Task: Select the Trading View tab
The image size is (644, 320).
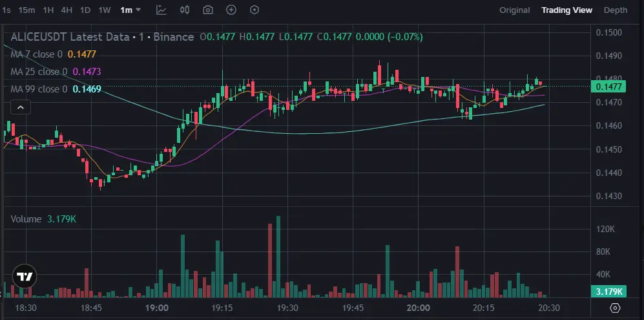Action: pyautogui.click(x=566, y=10)
